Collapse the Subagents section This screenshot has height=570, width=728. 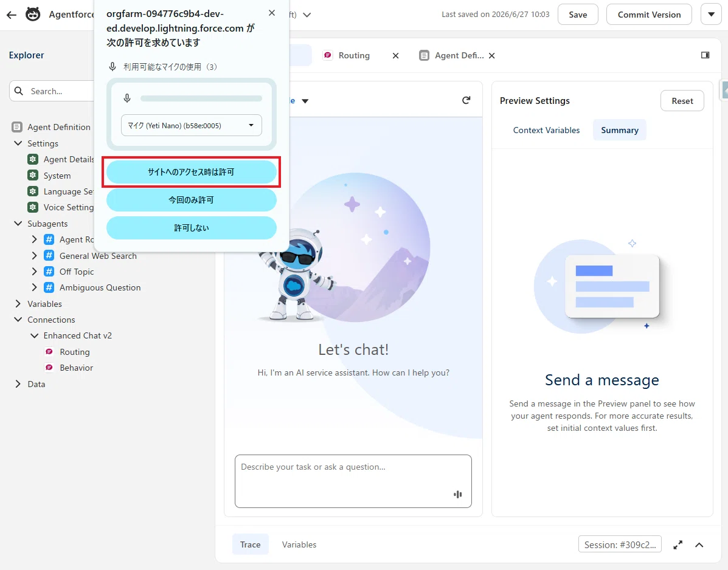pos(18,224)
